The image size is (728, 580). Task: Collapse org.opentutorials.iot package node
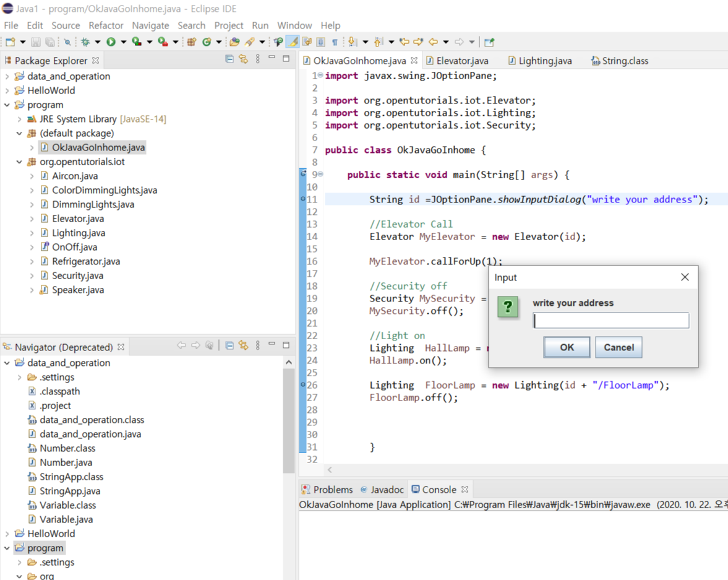click(x=19, y=162)
